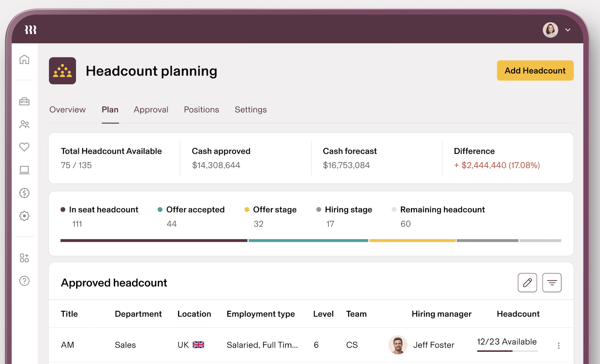Open the gear settings icon in sidebar

24,216
